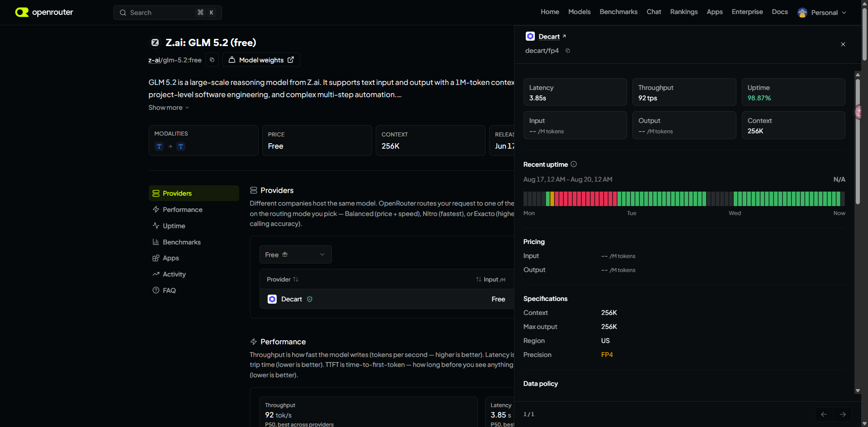Click the Free price in Decart row

[x=498, y=299]
